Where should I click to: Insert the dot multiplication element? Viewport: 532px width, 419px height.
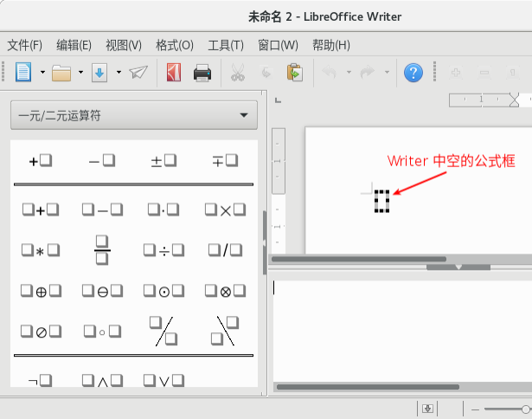pyautogui.click(x=163, y=209)
